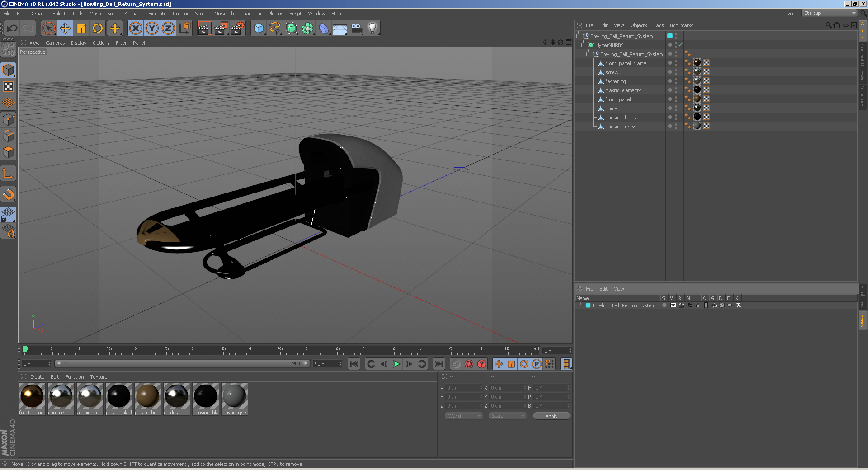Click the search magnifier in Object Manager
The height and width of the screenshot is (470, 868).
click(828, 25)
